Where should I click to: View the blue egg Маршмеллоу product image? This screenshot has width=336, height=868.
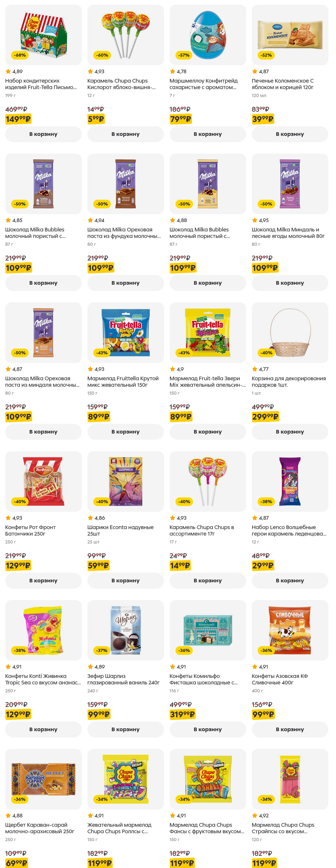[207, 35]
